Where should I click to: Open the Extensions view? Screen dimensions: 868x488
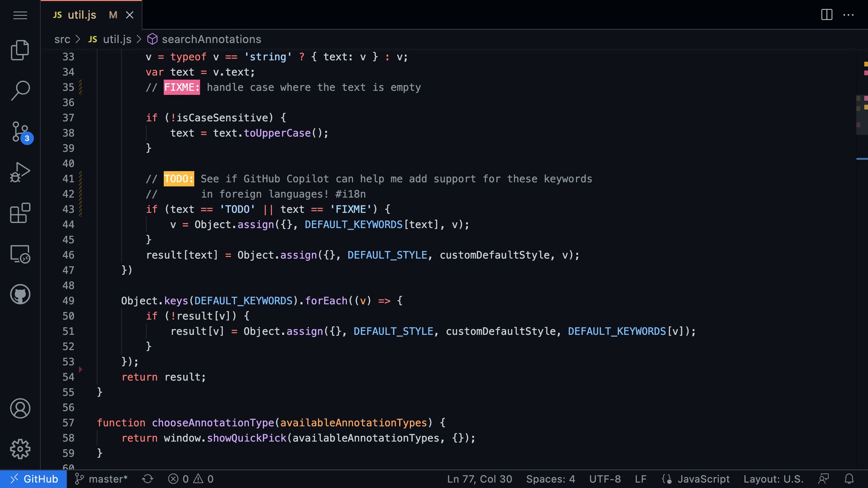[20, 213]
